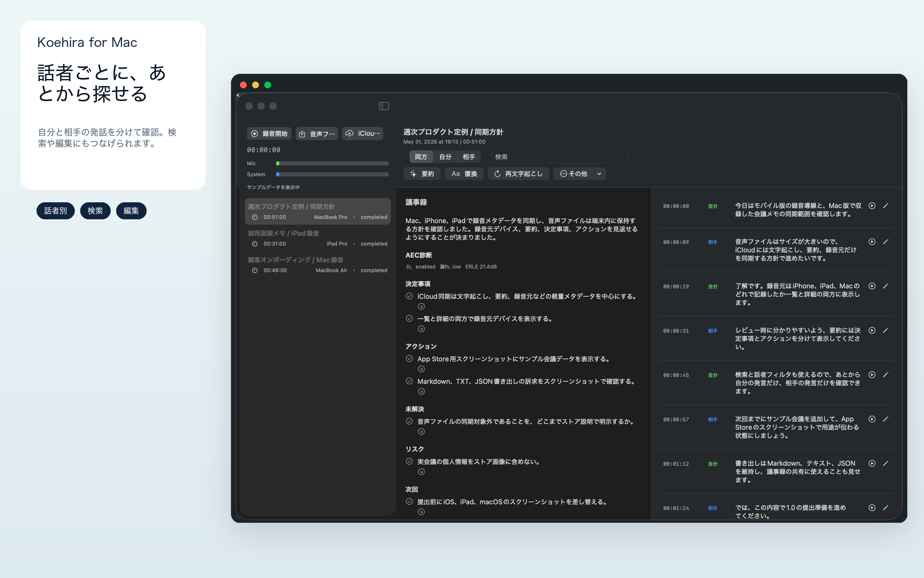Screen dimensions: 924x578
Task: Click timestamp 00:00:09 in transcript
Action: [x=676, y=242]
